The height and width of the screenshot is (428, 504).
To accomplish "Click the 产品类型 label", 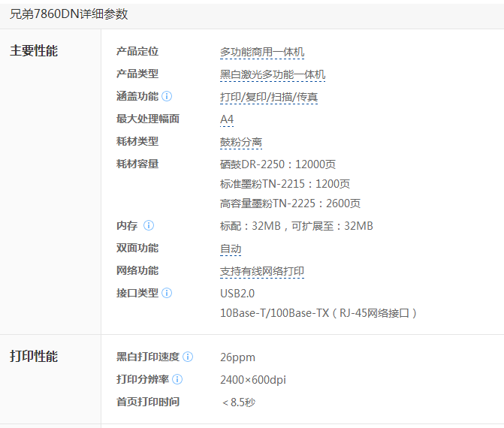I will (x=137, y=74).
